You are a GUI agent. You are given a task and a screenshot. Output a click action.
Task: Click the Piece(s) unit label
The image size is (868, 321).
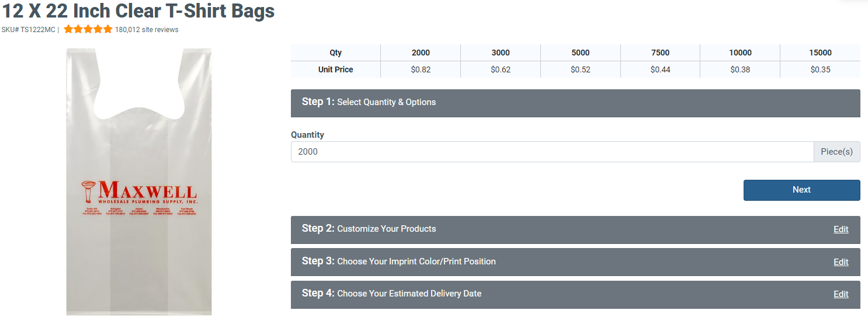[836, 152]
